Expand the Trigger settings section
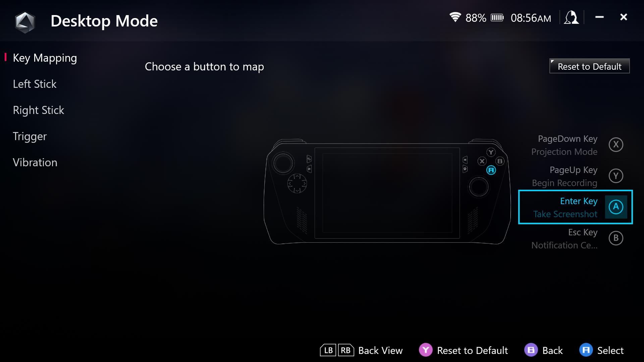This screenshot has height=362, width=644. (x=30, y=136)
